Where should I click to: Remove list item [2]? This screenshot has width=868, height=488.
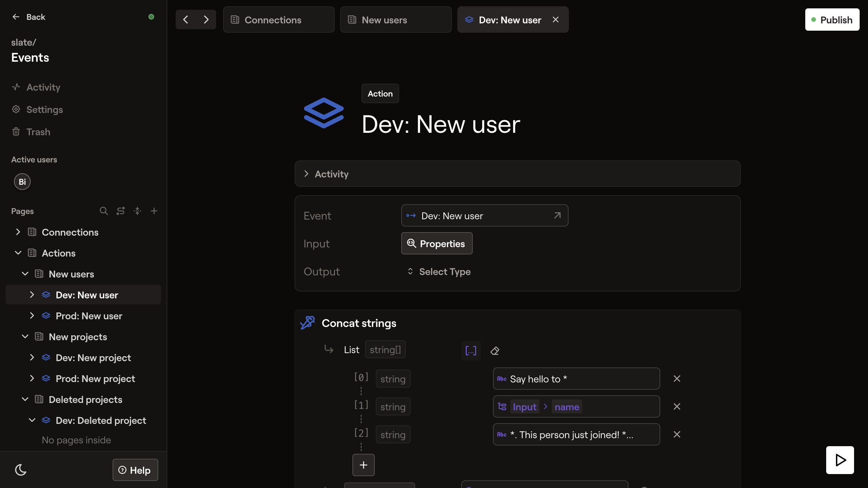(x=677, y=434)
